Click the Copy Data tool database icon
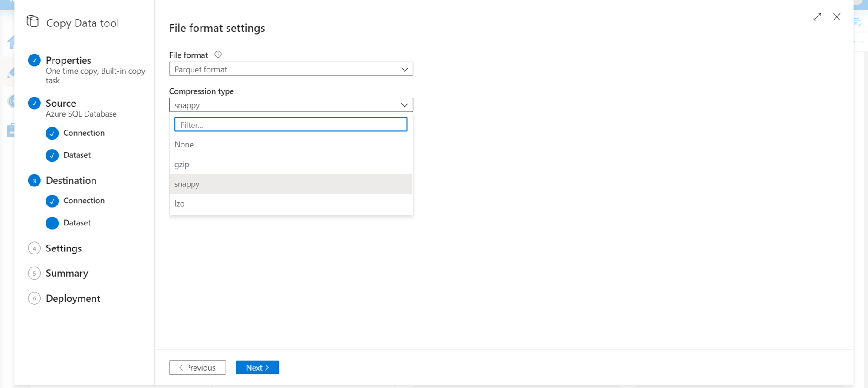 click(x=33, y=22)
